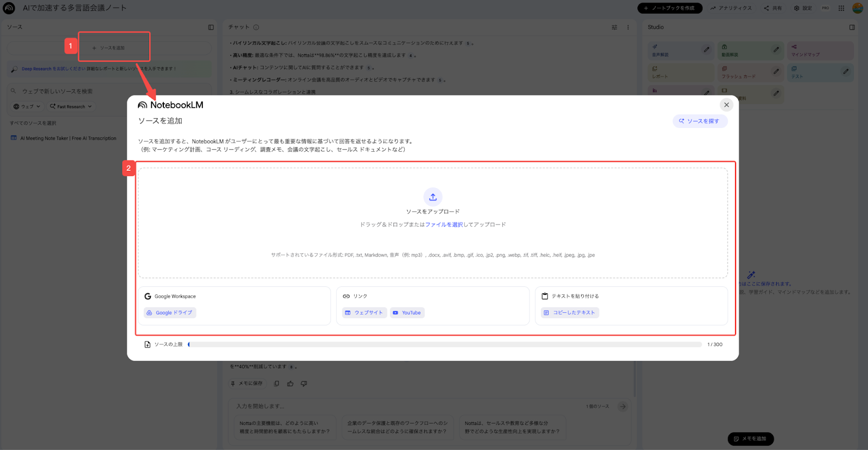Click ノートブックを作成 in the header

[x=670, y=8]
